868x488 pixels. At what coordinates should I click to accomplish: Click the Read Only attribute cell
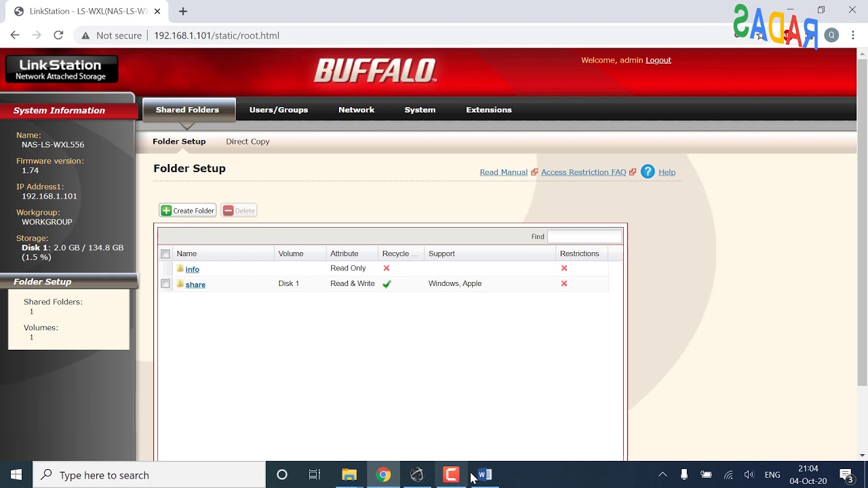click(348, 268)
